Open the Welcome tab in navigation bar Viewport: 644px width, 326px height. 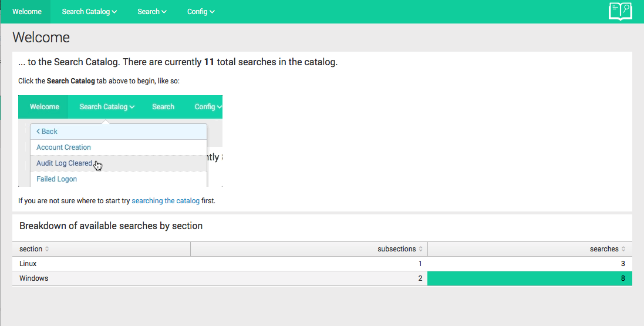coord(26,12)
